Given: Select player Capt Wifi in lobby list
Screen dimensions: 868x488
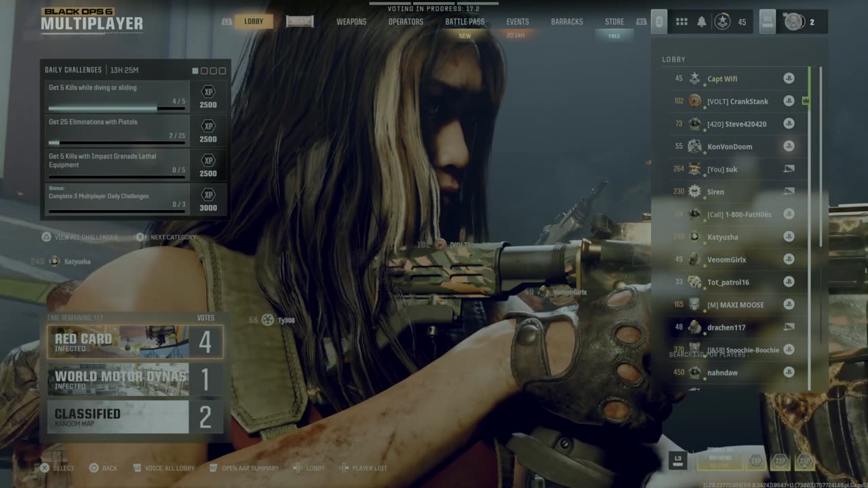Looking at the screenshot, I should pos(736,79).
